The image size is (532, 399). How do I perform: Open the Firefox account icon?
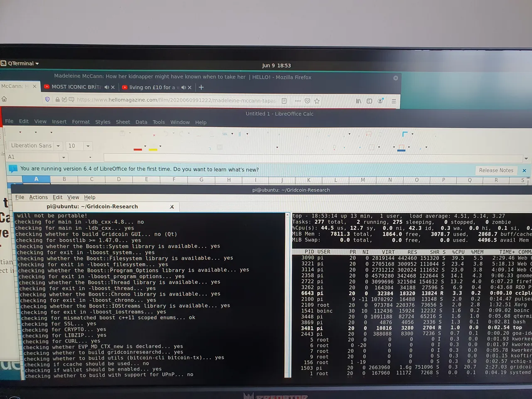coord(380,101)
